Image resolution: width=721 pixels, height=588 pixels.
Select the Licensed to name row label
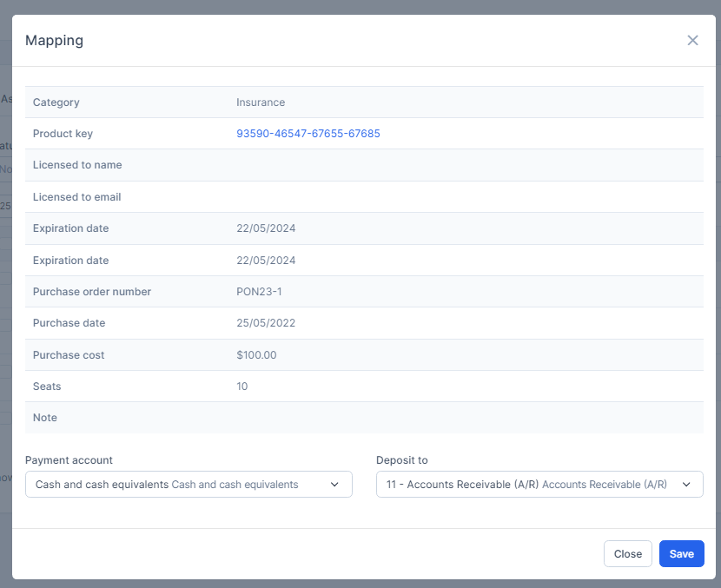(77, 165)
